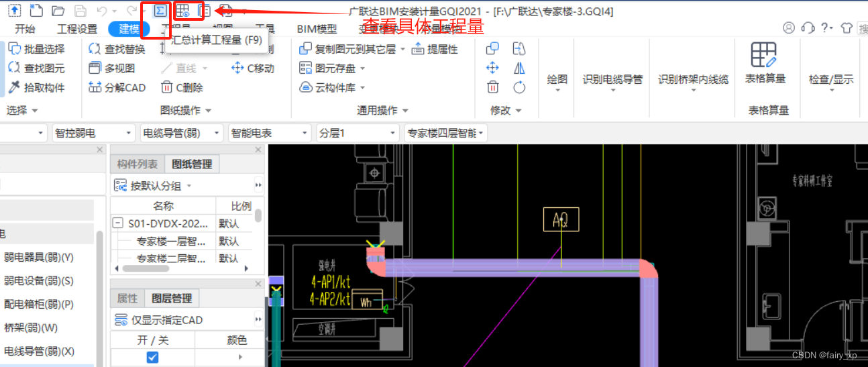Open the 专家楼四层智能 combo box
Screen dimensions: 868x367
coord(445,134)
